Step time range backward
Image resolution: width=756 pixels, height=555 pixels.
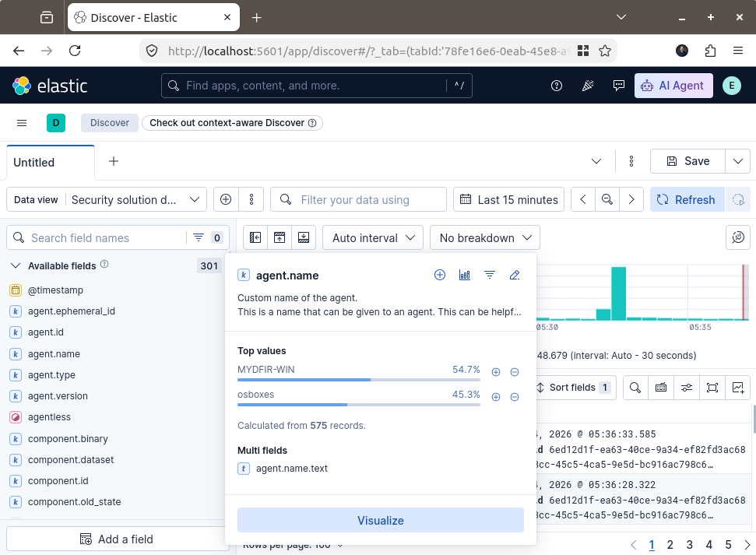pos(583,199)
